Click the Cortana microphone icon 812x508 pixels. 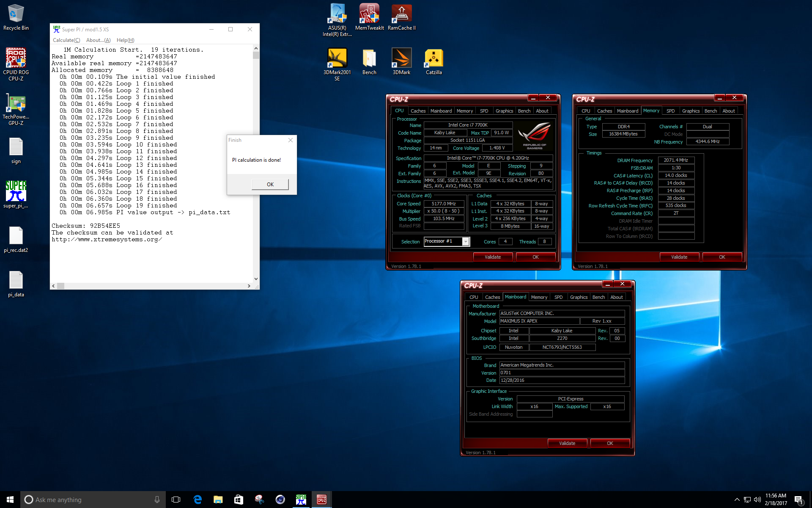(x=157, y=500)
